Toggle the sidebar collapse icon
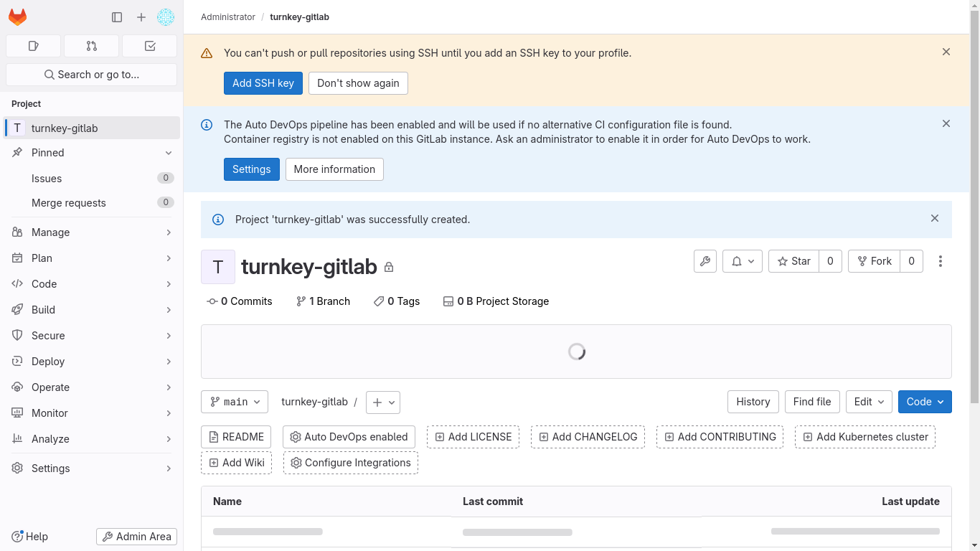The width and height of the screenshot is (980, 551). point(117,17)
